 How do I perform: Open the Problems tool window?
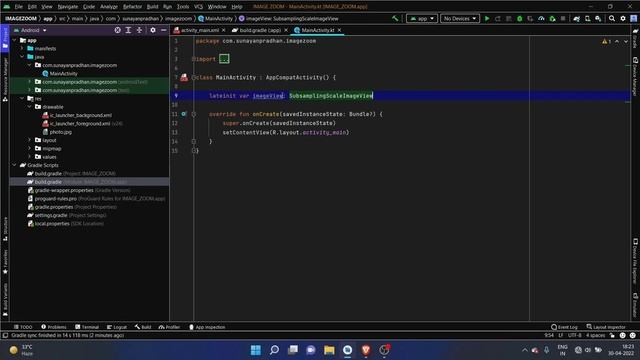pyautogui.click(x=53, y=327)
